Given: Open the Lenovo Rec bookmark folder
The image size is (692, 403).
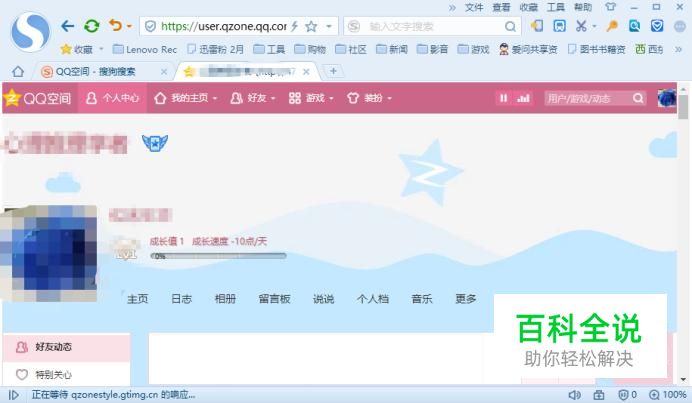Looking at the screenshot, I should pyautogui.click(x=145, y=49).
